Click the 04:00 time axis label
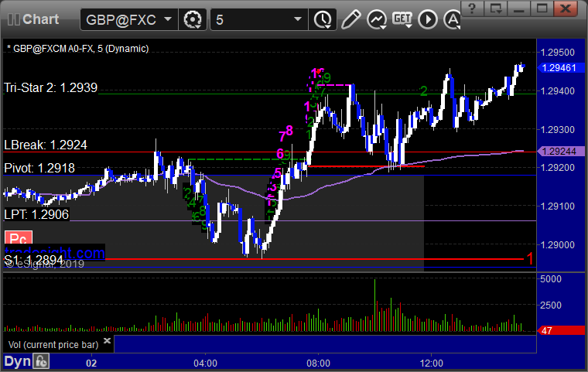 point(205,363)
